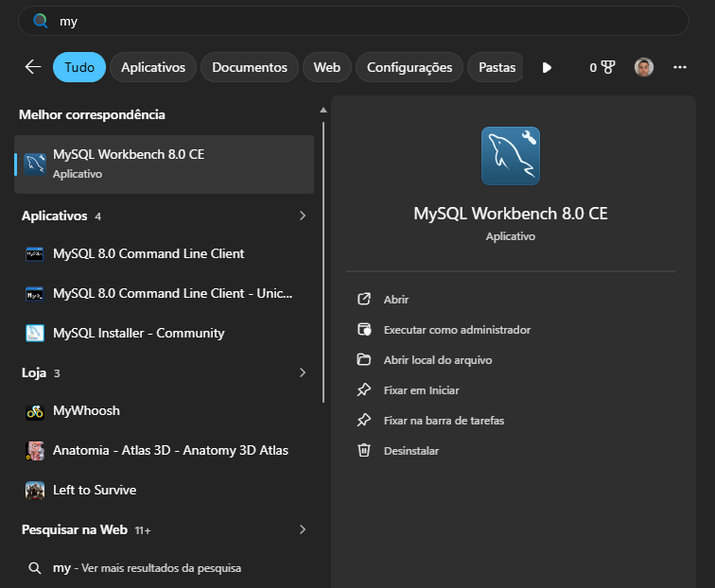Open MySQL 8.0 Command Line Client - Unicode result

coord(165,294)
